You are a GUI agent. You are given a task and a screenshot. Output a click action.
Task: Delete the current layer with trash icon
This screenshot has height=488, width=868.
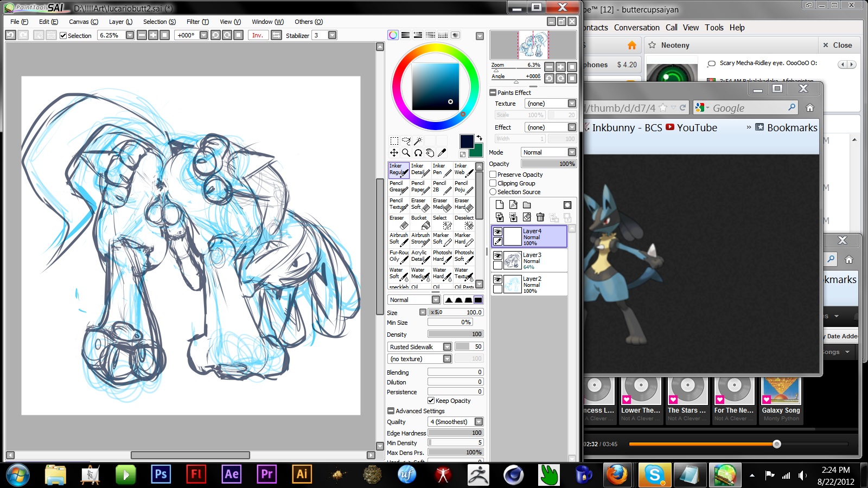tap(540, 217)
